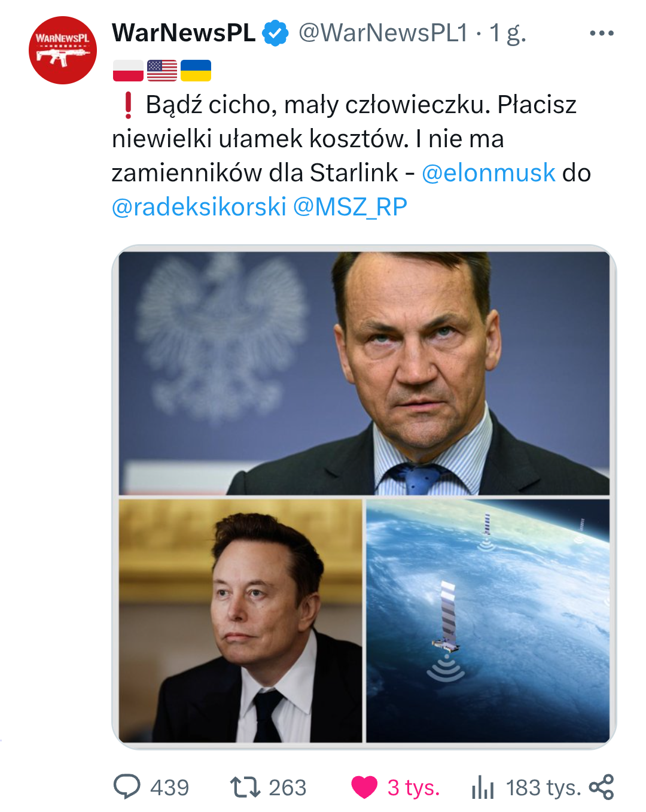Enlarge the photo of man in black tie
Screen dimensions: 646x812
240,621
